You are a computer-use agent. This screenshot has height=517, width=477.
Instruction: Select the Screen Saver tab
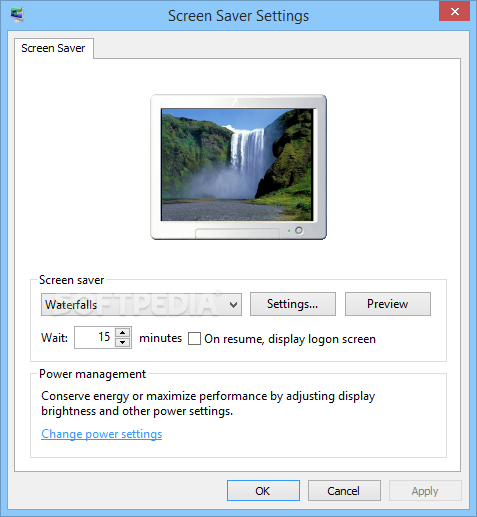tap(53, 48)
